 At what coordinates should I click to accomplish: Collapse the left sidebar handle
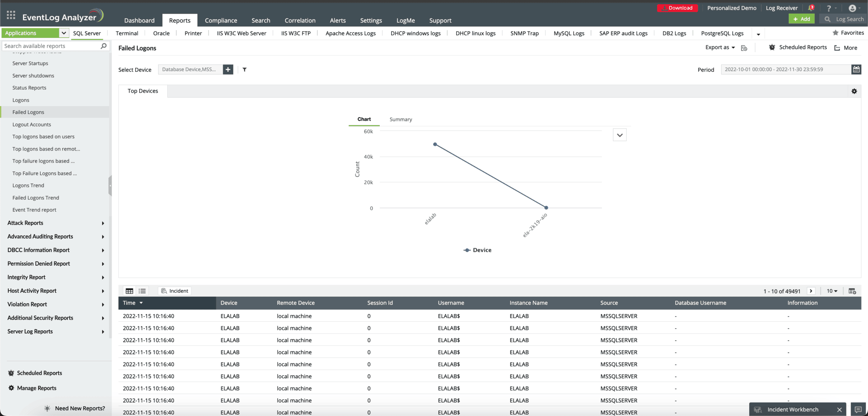point(110,186)
